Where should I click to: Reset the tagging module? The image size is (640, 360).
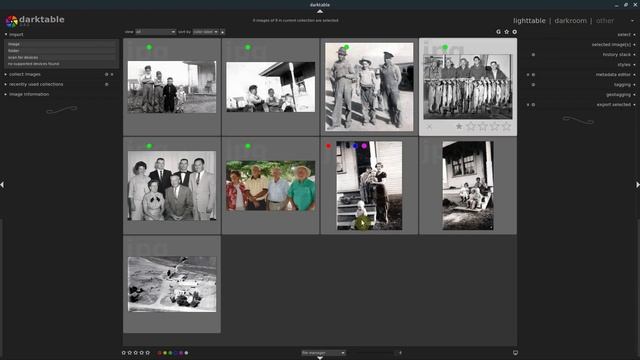[533, 85]
